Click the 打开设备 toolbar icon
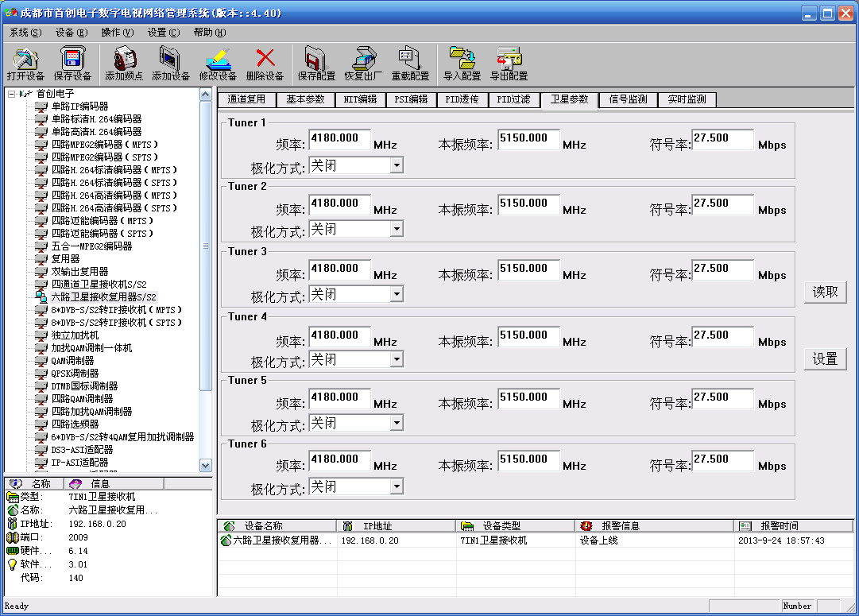 (x=25, y=59)
